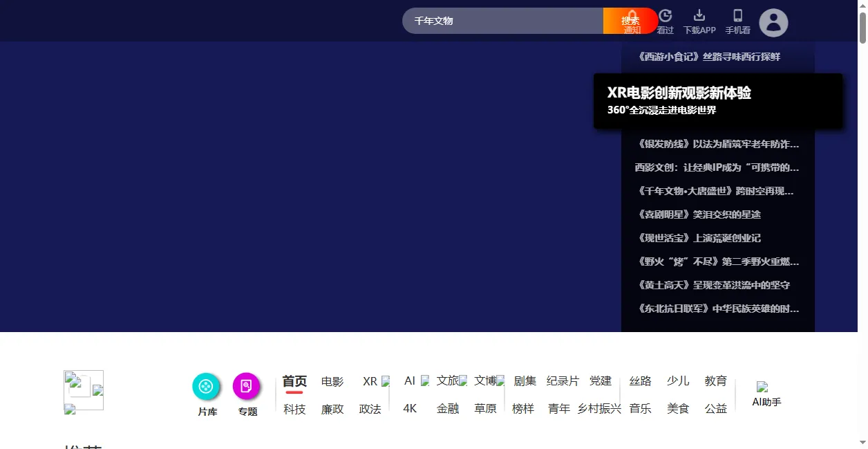868x449 pixels.
Task: Select the XR category
Action: point(370,380)
